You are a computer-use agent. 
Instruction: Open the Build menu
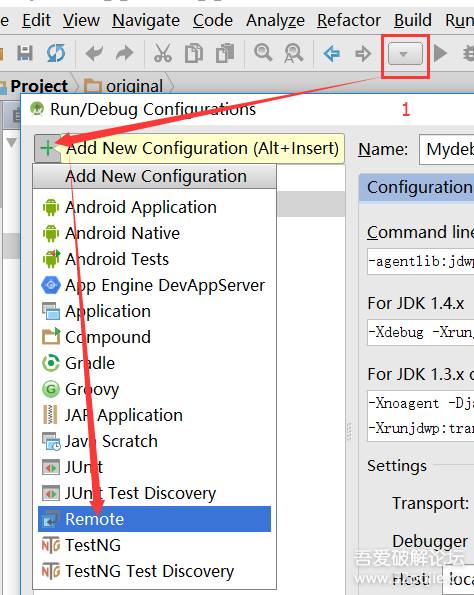[x=413, y=20]
